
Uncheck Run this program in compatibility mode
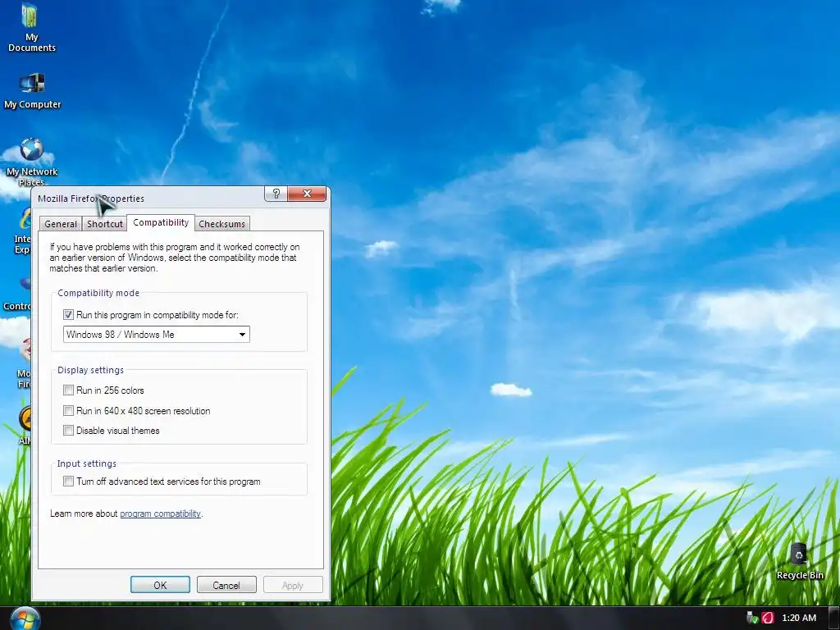[x=68, y=314]
